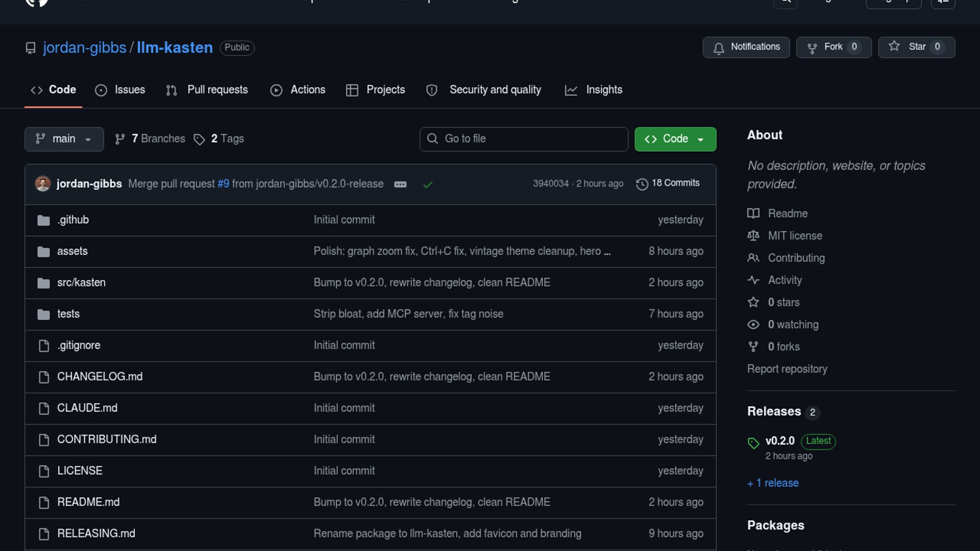This screenshot has width=980, height=551.
Task: Expand commit message ellipsis button
Action: point(400,184)
